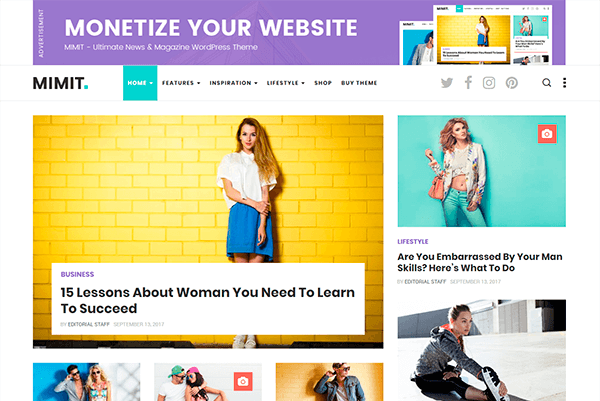This screenshot has height=401, width=600.
Task: Select the Buy Theme menu item
Action: point(359,83)
